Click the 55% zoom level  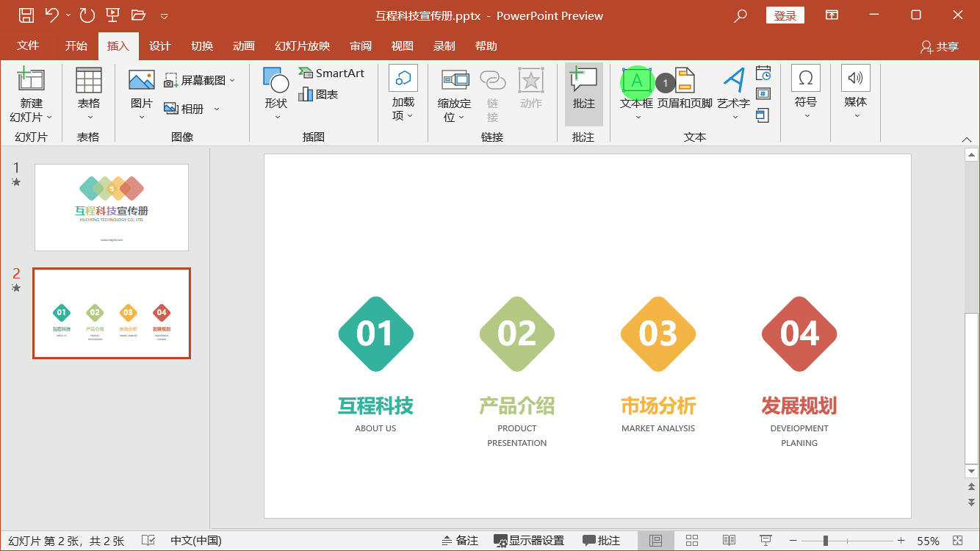[x=928, y=541]
